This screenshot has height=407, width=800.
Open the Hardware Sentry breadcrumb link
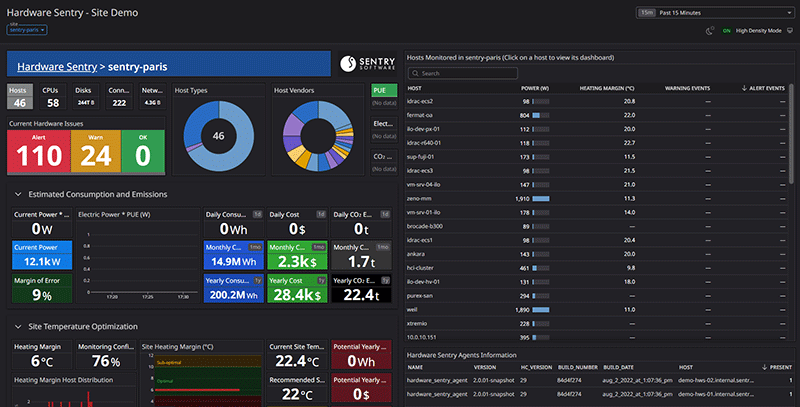57,67
